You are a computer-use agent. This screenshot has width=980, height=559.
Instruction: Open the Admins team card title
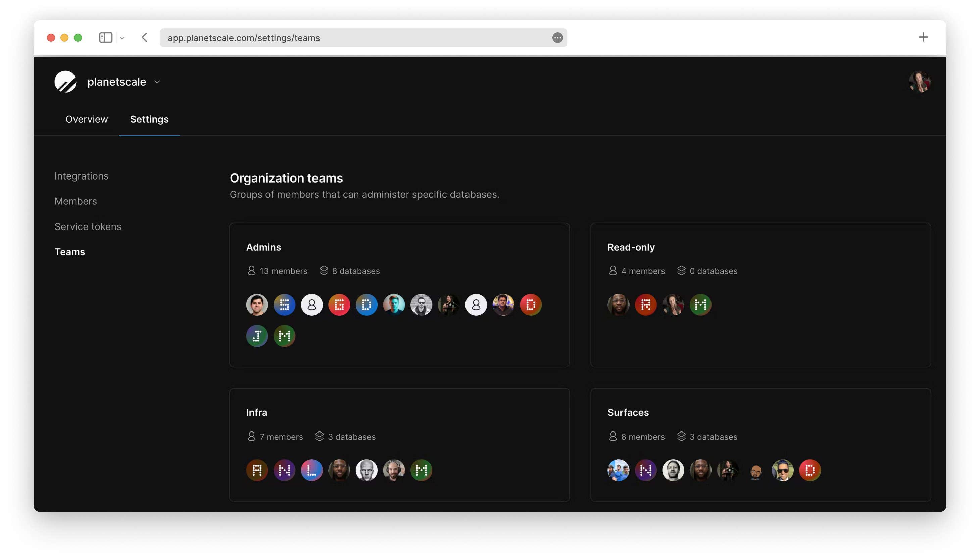point(263,247)
